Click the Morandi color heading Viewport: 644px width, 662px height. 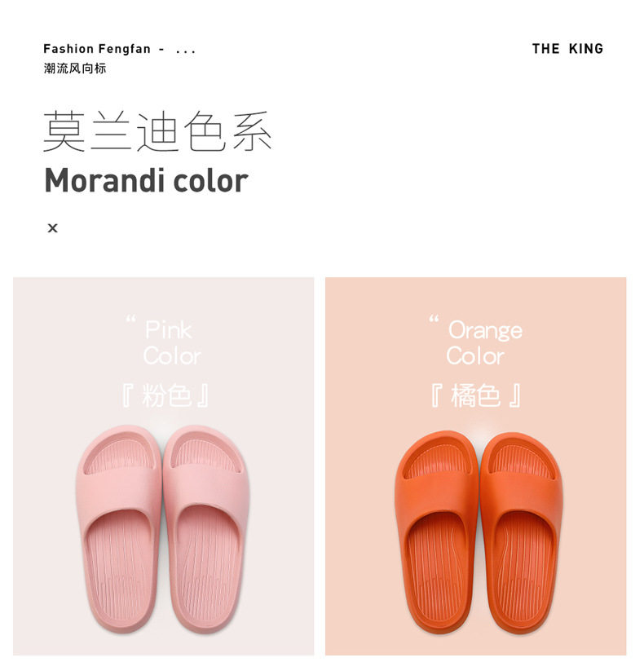pos(146,180)
